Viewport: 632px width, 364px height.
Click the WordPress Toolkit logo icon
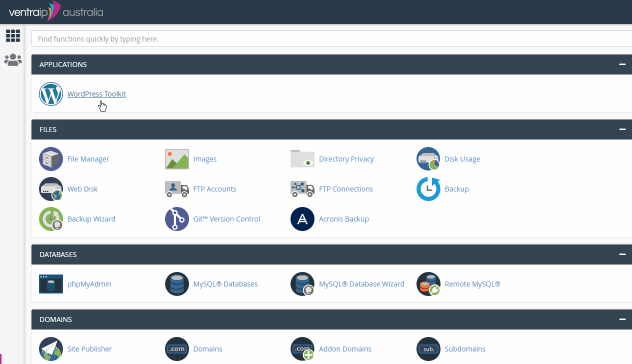51,94
